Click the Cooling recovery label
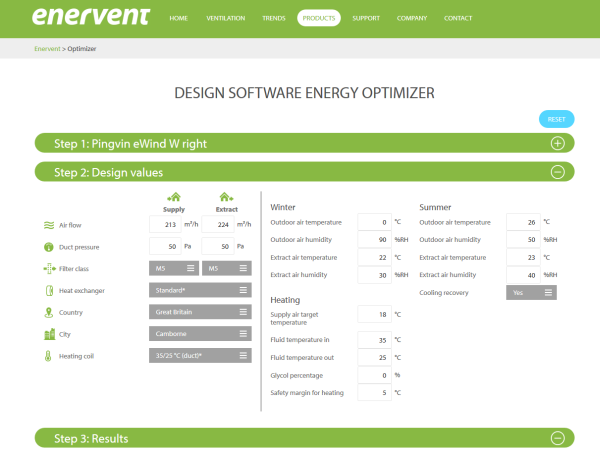 point(443,293)
